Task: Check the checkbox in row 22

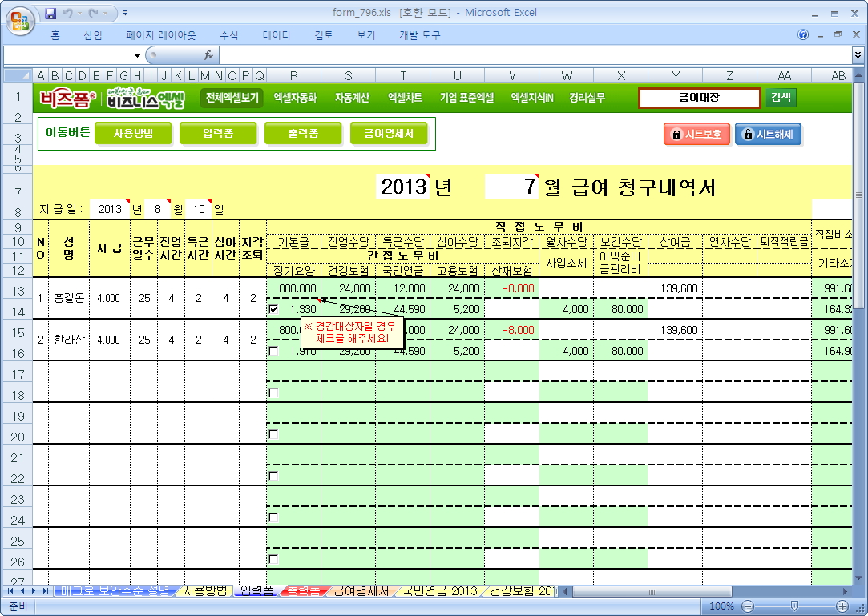Action: (273, 476)
